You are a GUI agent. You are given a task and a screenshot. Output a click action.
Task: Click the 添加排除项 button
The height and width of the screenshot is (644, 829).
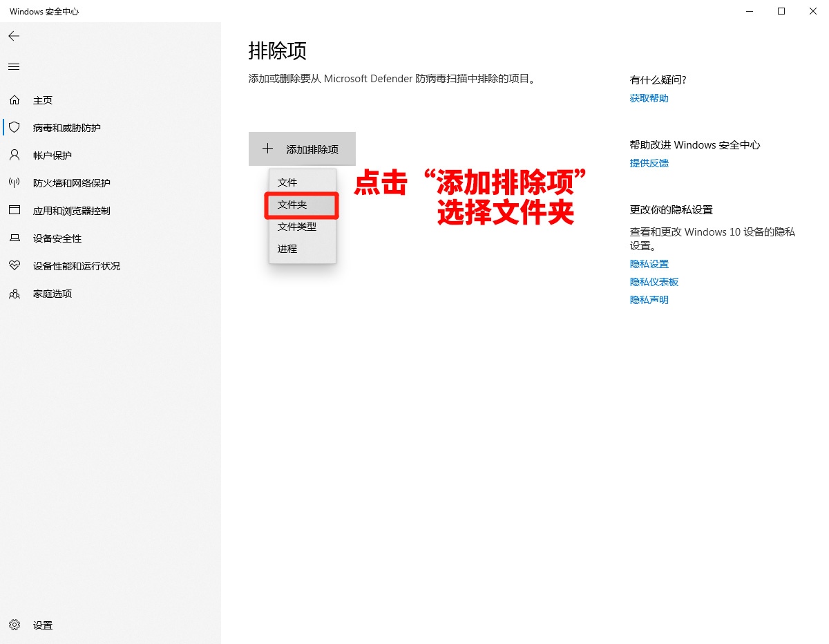point(302,149)
